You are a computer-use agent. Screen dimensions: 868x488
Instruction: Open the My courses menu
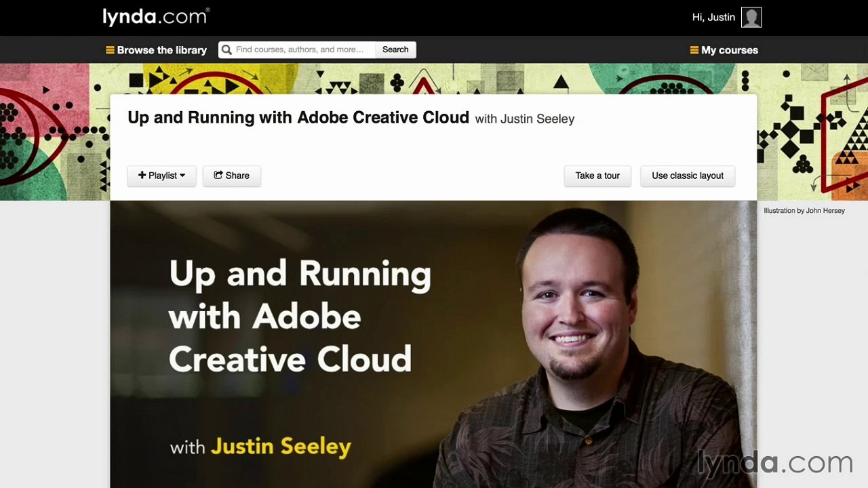tap(724, 50)
